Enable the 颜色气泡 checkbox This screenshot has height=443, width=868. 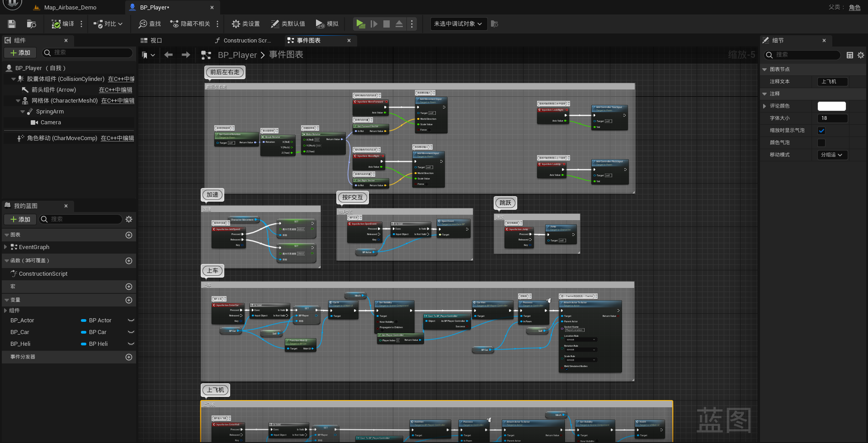[821, 143]
